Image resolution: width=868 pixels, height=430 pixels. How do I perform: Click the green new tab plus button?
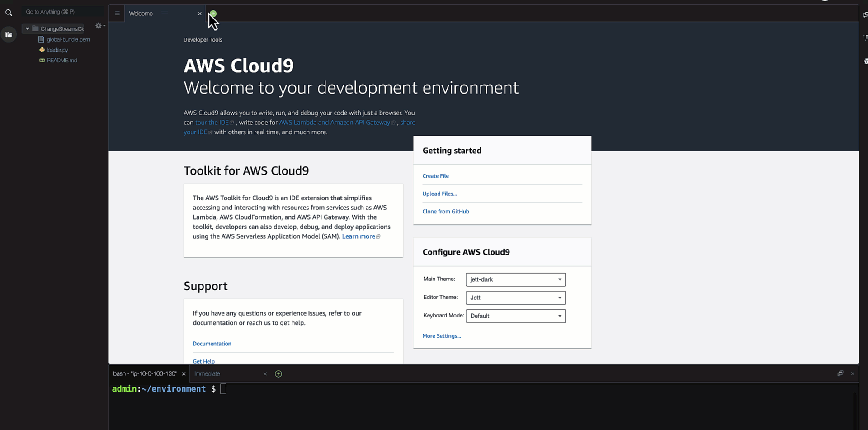[213, 14]
